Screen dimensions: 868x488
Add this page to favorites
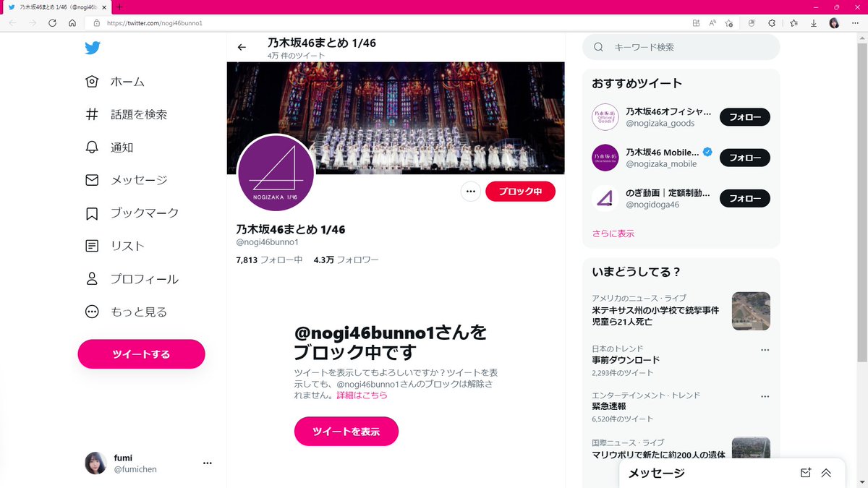click(x=729, y=23)
